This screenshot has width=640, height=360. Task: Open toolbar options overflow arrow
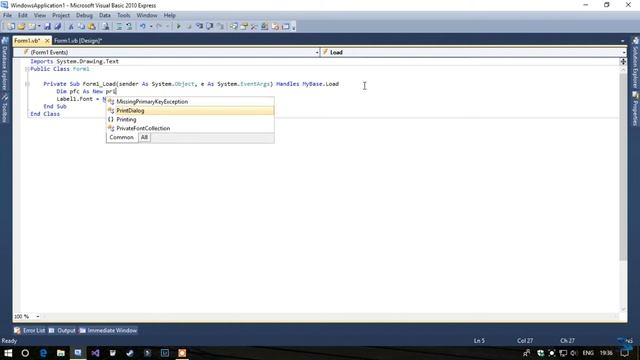(x=294, y=27)
